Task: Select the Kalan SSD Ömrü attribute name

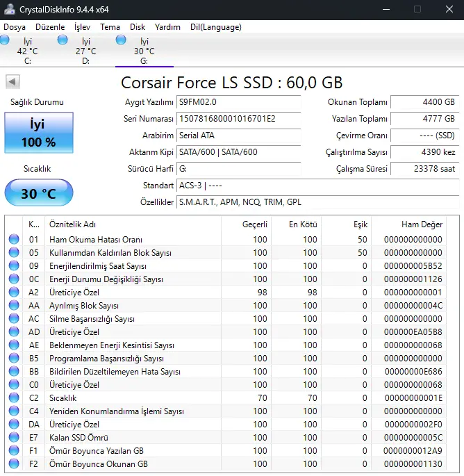Action: 78,438
